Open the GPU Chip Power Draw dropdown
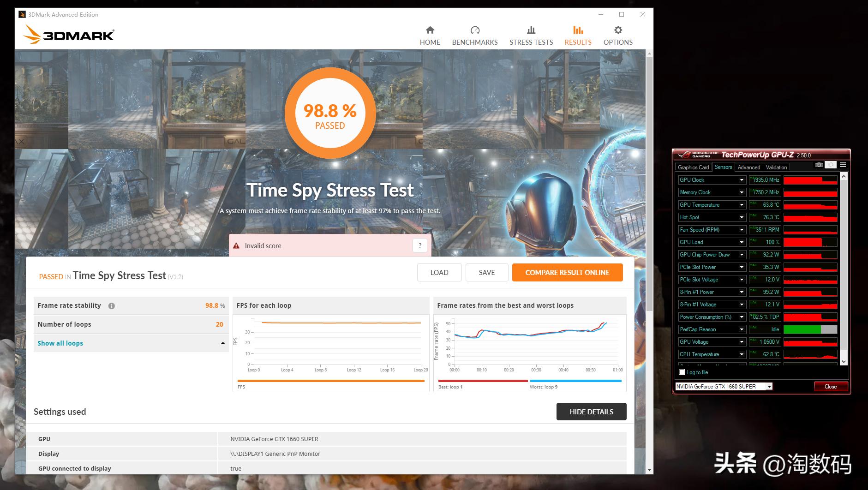Screen dimensions: 868x490 click(742, 255)
